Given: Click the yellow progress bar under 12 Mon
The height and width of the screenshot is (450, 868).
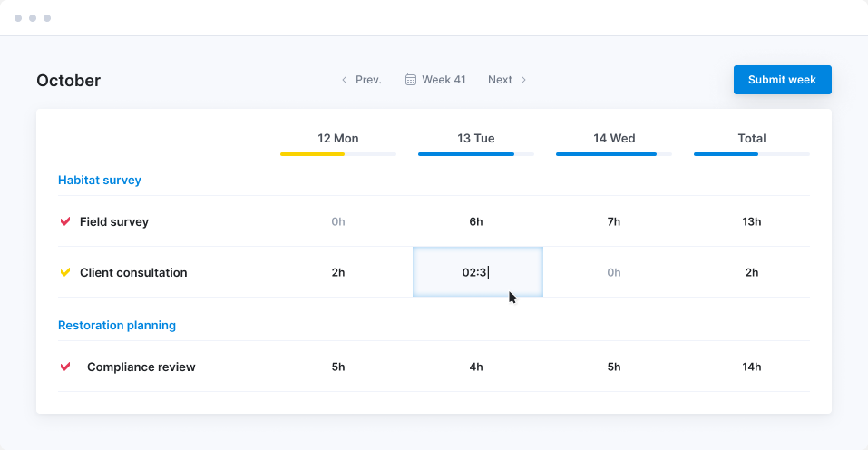Looking at the screenshot, I should (313, 154).
